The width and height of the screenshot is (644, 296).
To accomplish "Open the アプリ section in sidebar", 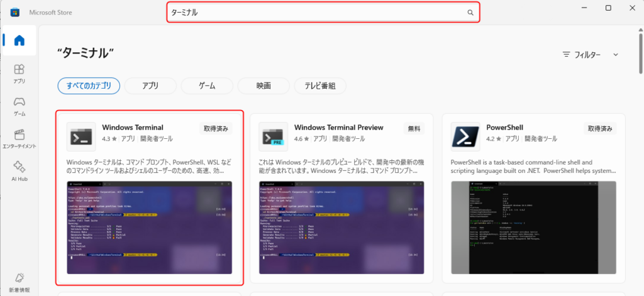I will coord(19,74).
